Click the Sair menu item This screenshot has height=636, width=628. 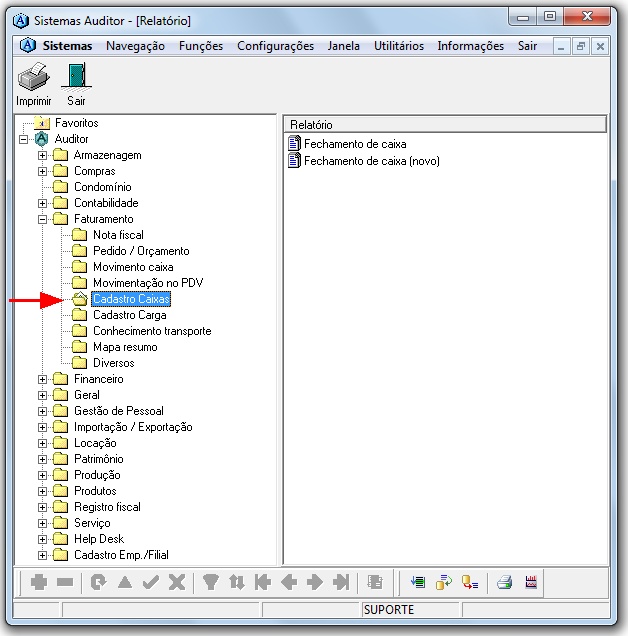pyautogui.click(x=527, y=46)
